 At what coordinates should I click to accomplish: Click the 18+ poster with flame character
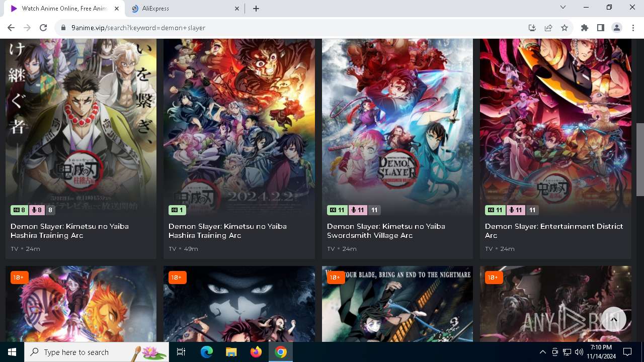(x=81, y=304)
